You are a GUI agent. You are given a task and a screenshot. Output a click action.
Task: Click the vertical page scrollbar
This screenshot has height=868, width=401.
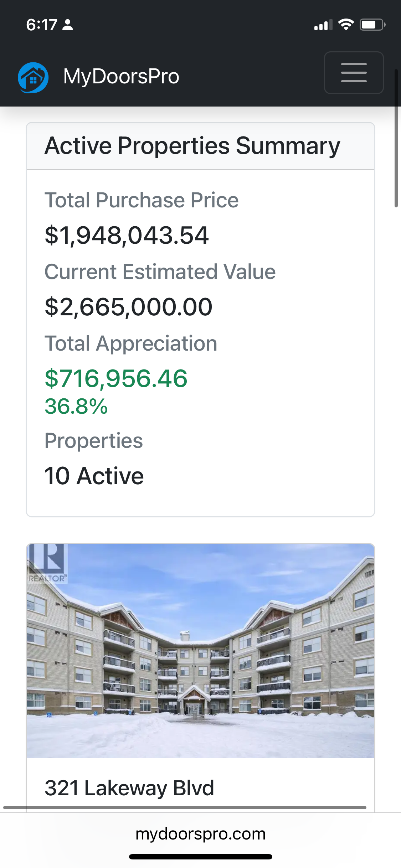(x=396, y=139)
